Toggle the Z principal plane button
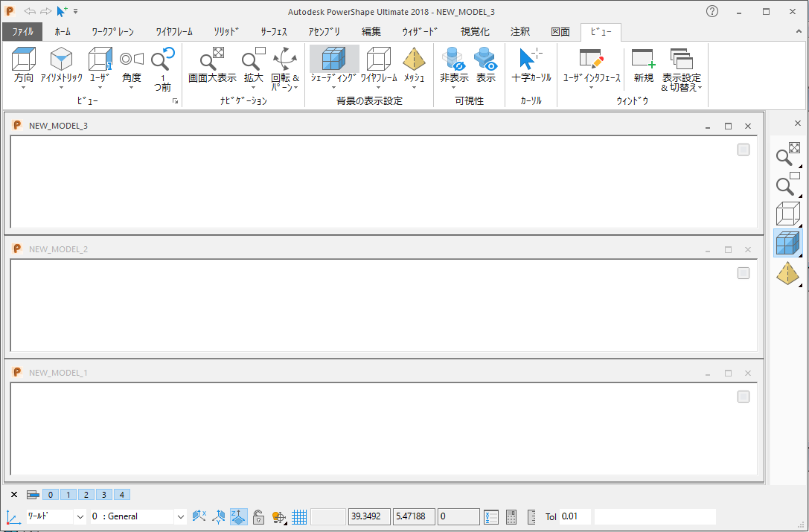The height and width of the screenshot is (532, 809). [x=238, y=516]
